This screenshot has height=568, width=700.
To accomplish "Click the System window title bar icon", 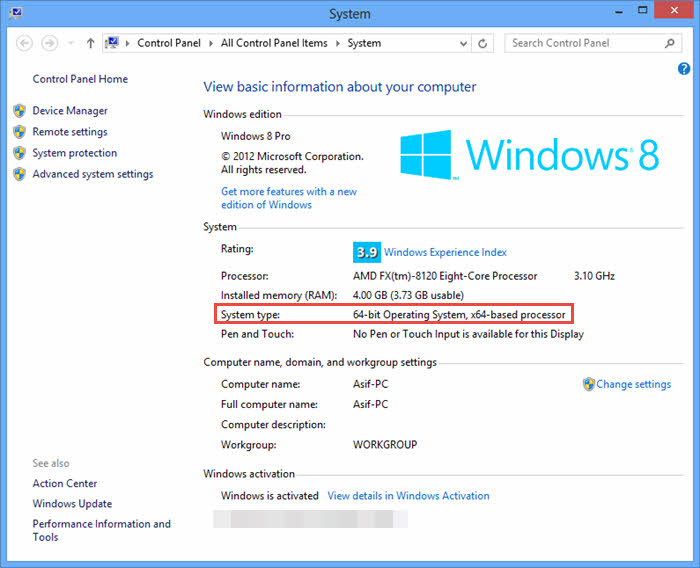I will [16, 12].
